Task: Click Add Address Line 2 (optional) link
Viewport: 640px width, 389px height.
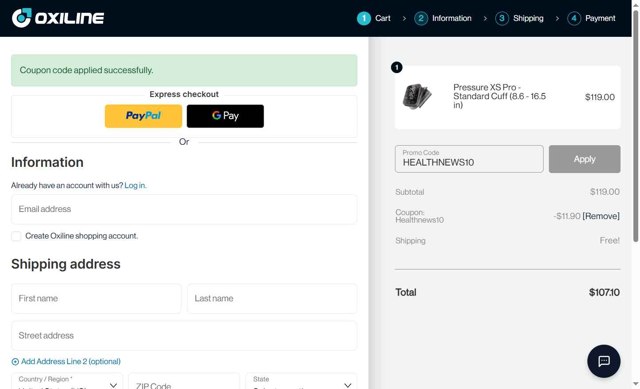Action: point(71,361)
